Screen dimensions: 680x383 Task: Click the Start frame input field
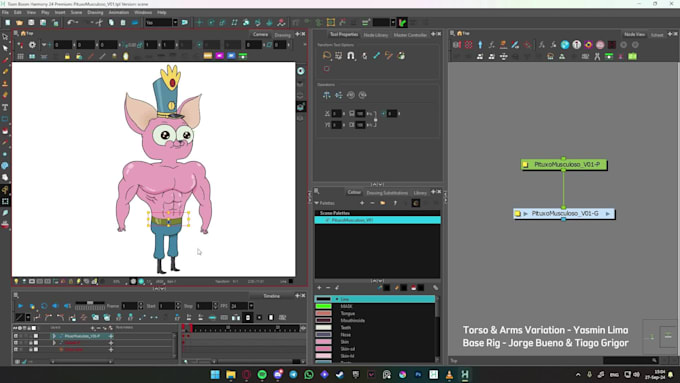(166, 306)
